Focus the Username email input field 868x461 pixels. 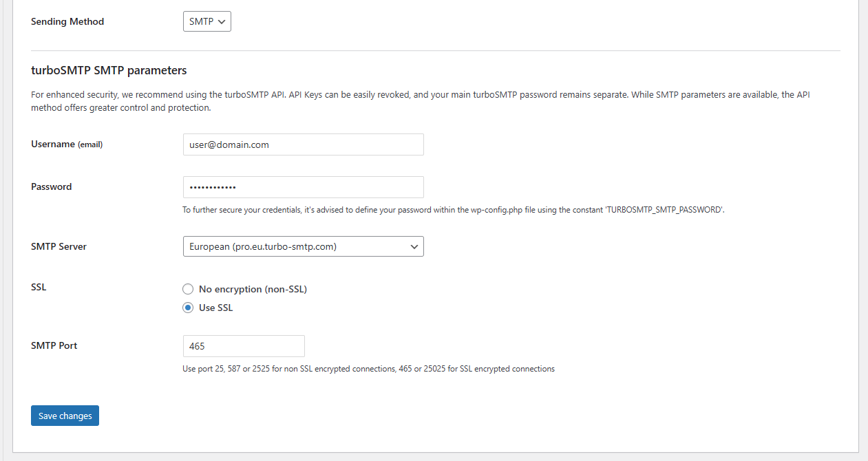(x=303, y=144)
